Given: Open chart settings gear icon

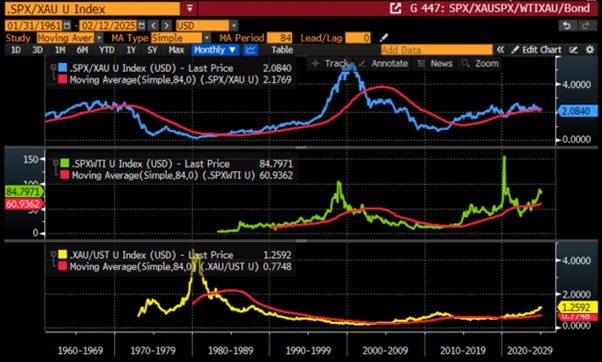Looking at the screenshot, I should click(590, 50).
